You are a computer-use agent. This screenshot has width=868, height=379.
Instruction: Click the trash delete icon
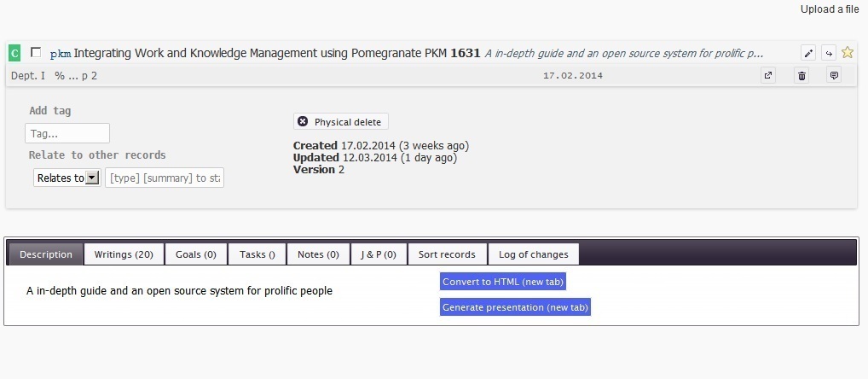801,76
